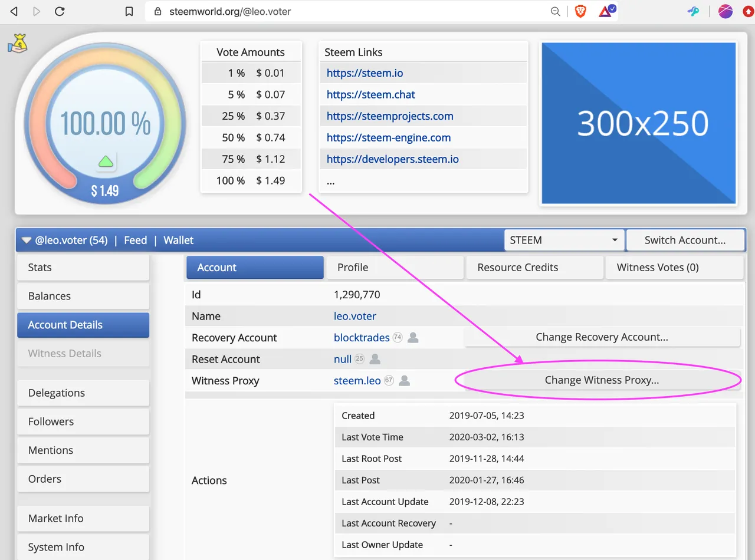Image resolution: width=755 pixels, height=560 pixels.
Task: Switch to the Account tab
Action: (255, 267)
